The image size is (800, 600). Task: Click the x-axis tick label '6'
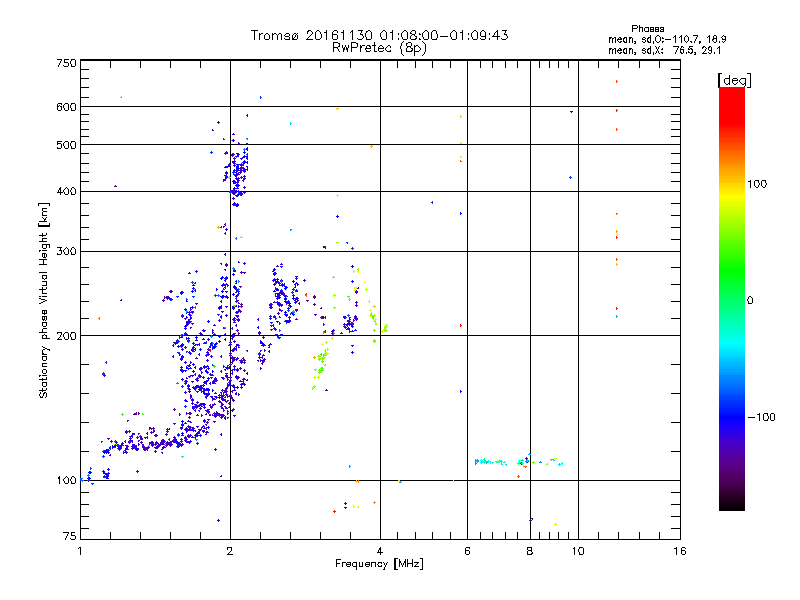point(467,551)
